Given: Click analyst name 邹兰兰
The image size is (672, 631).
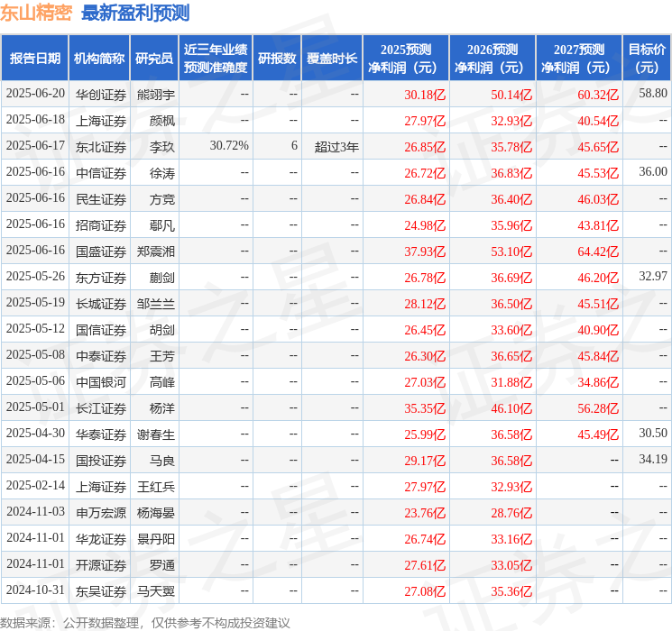Looking at the screenshot, I should 156,304.
